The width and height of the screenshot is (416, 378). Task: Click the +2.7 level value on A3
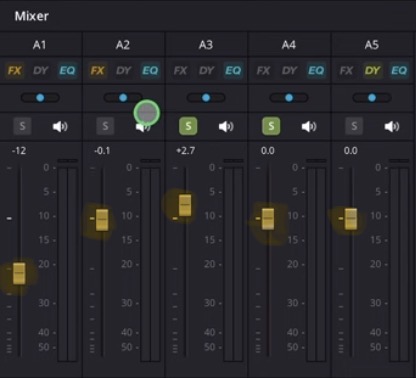point(186,151)
